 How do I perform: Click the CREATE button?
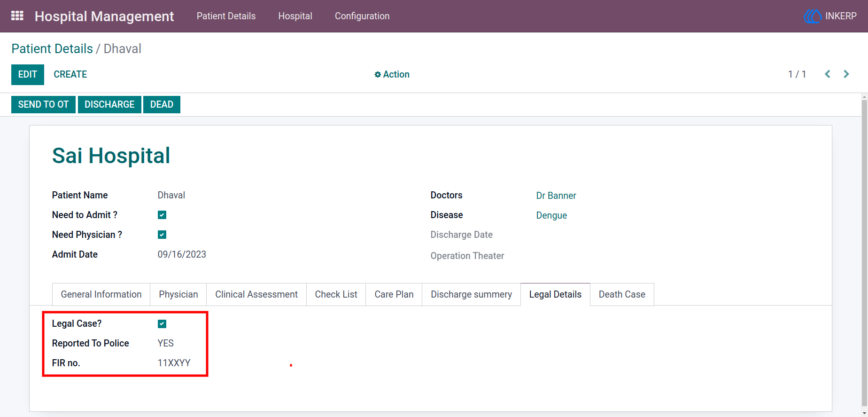point(70,75)
